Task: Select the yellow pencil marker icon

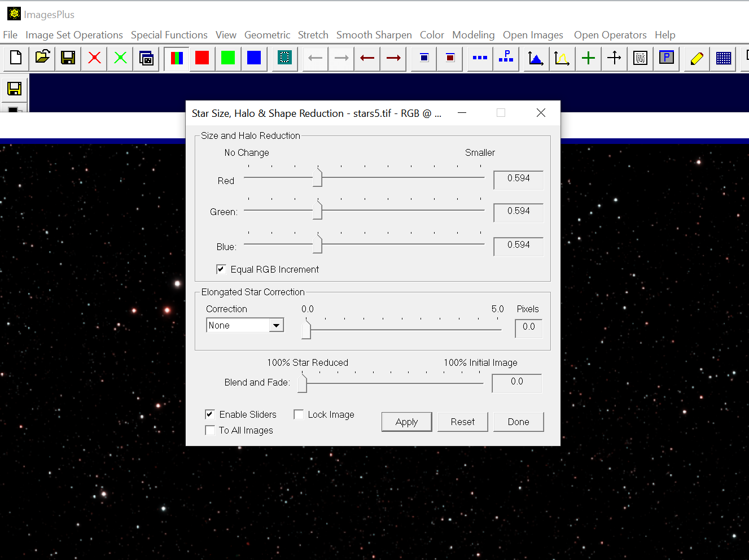Action: (697, 58)
